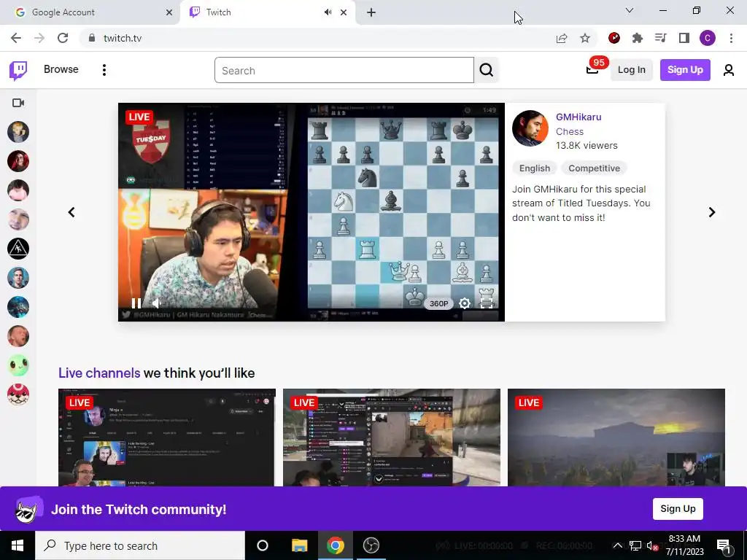Image resolution: width=747 pixels, height=560 pixels.
Task: Open the sidebar channel with pink pig avatar
Action: point(18,190)
